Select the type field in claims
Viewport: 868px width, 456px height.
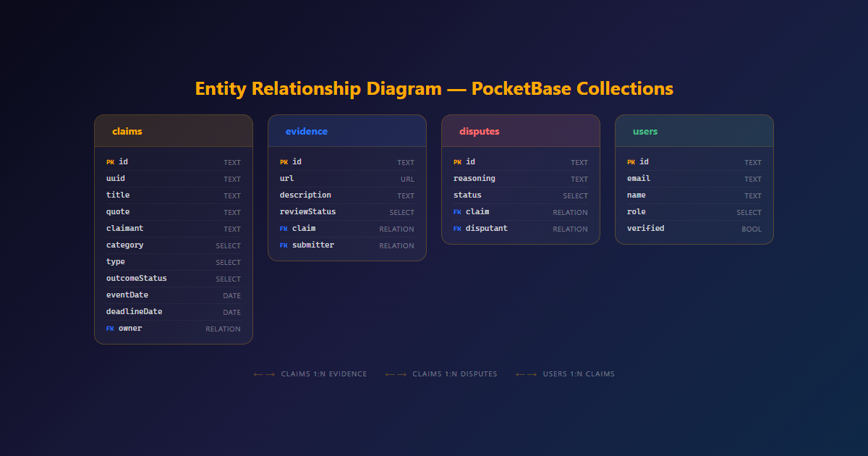click(174, 262)
